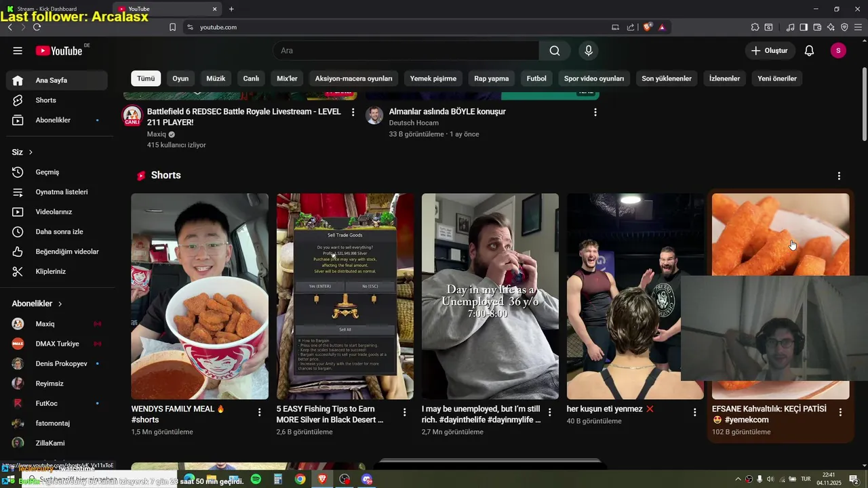868x488 pixels.
Task: Open the Reyimsiz channel
Action: pos(57,384)
